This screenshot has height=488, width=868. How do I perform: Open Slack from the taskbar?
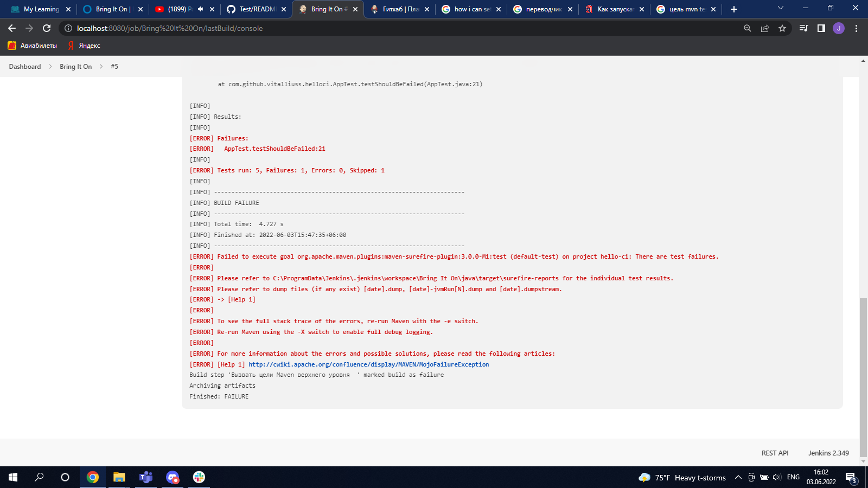point(199,477)
